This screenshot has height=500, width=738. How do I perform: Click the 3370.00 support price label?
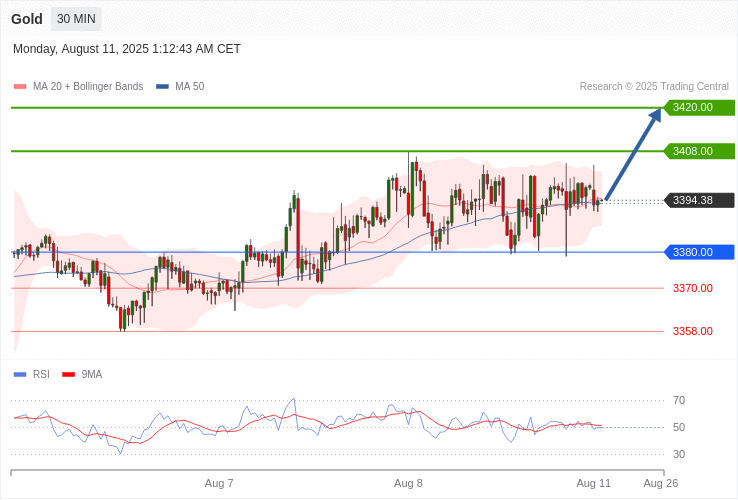[x=693, y=288]
